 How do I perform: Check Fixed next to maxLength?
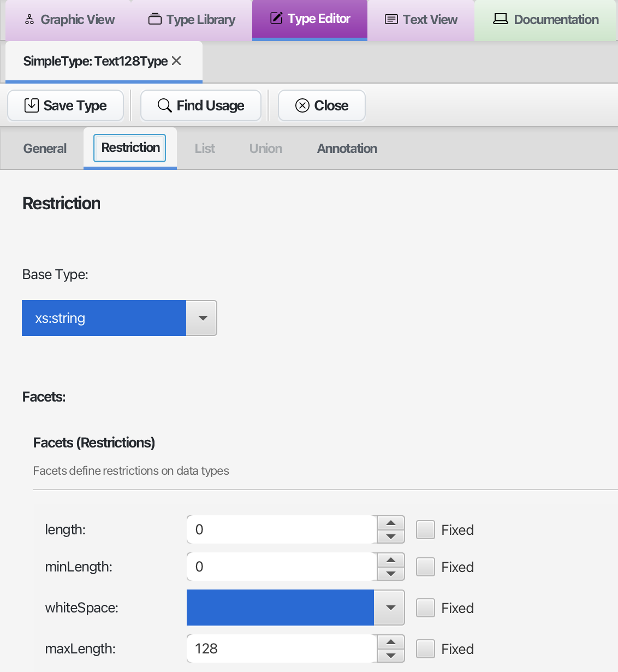tap(425, 649)
